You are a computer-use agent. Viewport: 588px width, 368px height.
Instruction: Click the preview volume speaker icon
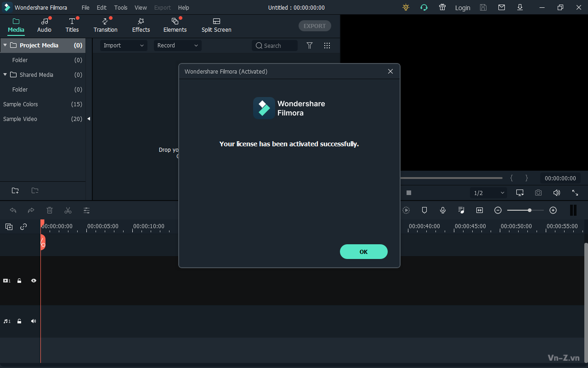point(557,193)
